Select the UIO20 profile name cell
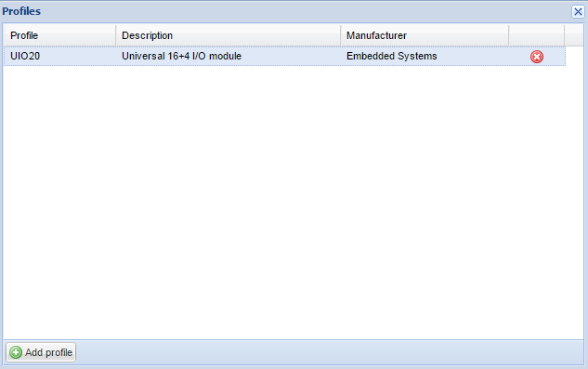Image resolution: width=588 pixels, height=369 pixels. point(60,57)
